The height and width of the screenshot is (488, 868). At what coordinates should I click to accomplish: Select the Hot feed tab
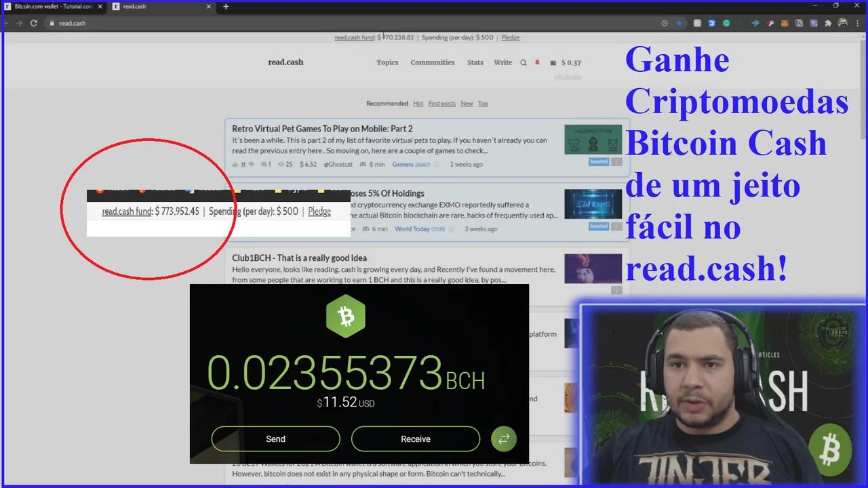(418, 103)
